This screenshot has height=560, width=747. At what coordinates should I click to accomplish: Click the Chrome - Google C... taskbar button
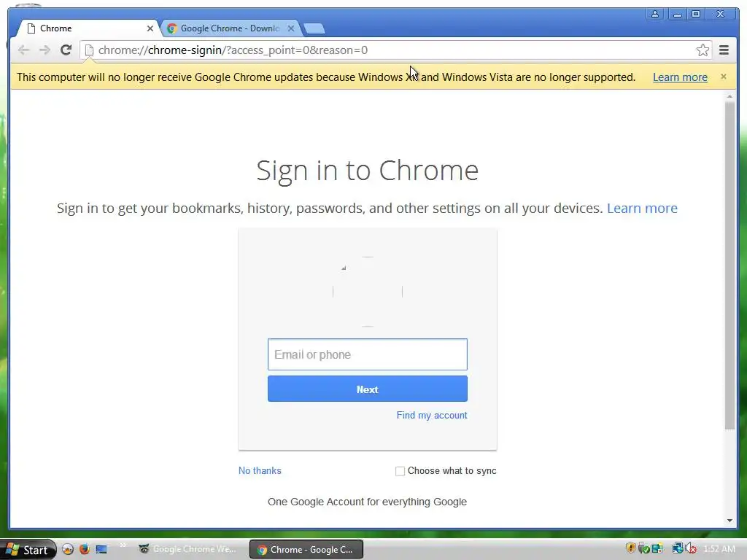(306, 550)
